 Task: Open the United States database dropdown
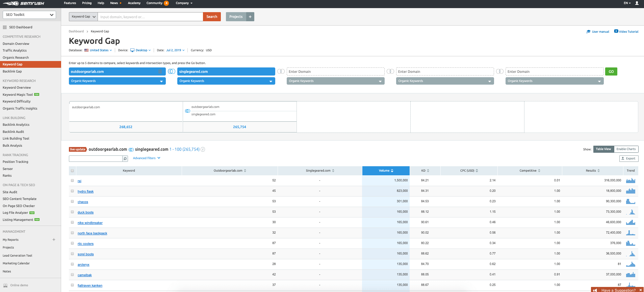(98, 50)
